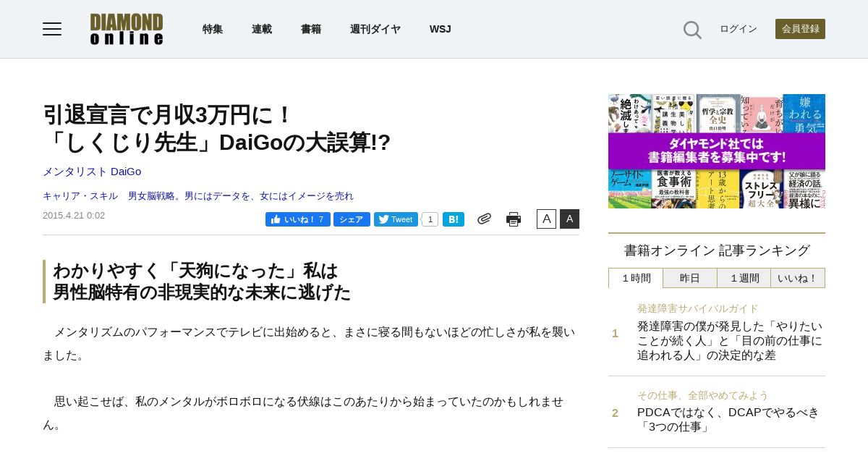
Task: Open the 男女脳戦略 series link
Action: pos(241,196)
